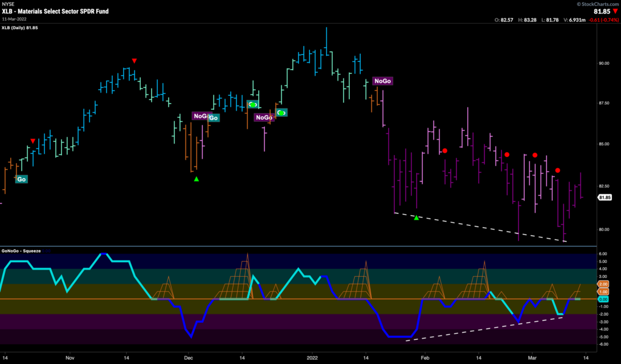The image size is (621, 364).
Task: Select the NoGo flag in late December
Action: 264,117
